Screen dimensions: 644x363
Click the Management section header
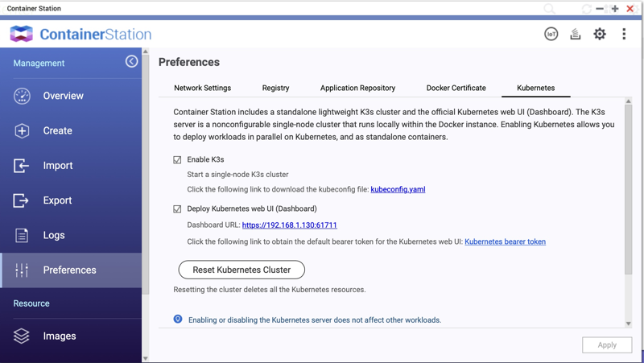tap(39, 64)
